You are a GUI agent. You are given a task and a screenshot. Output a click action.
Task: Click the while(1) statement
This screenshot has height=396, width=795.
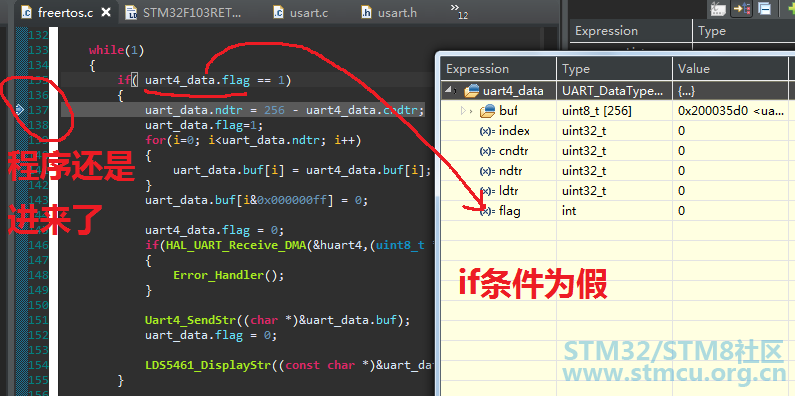pos(117,50)
